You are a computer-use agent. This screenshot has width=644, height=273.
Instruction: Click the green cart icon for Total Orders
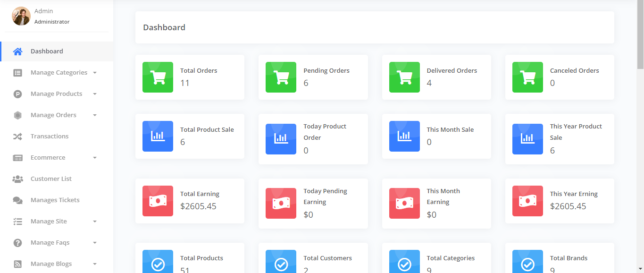tap(158, 77)
